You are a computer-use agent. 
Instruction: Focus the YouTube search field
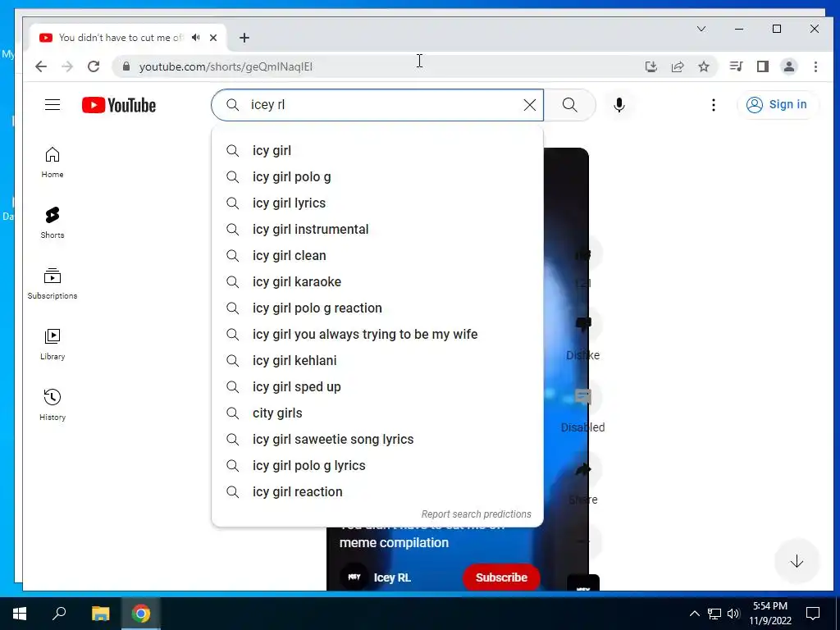click(377, 105)
